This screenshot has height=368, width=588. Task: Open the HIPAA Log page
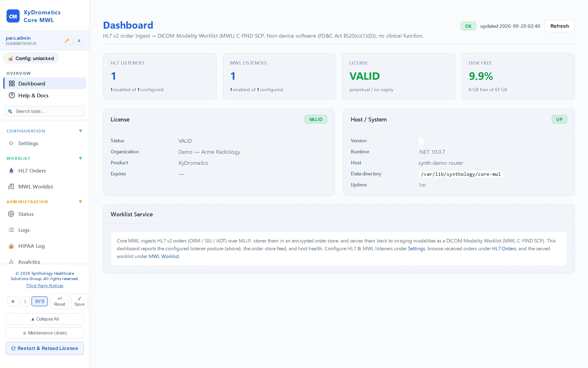[45, 246]
